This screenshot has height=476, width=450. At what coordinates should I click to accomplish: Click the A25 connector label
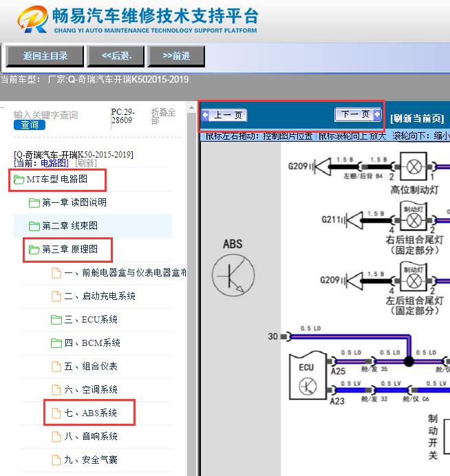click(339, 371)
